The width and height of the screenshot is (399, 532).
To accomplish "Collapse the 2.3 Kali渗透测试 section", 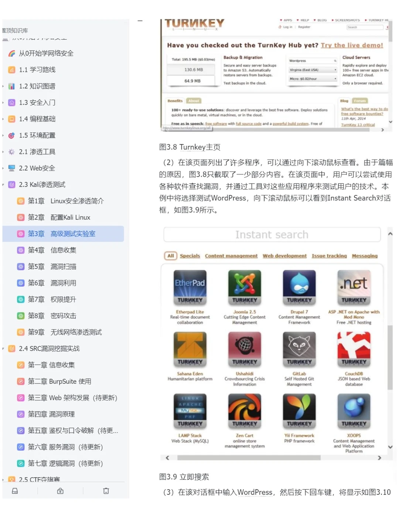I will click(x=3, y=184).
